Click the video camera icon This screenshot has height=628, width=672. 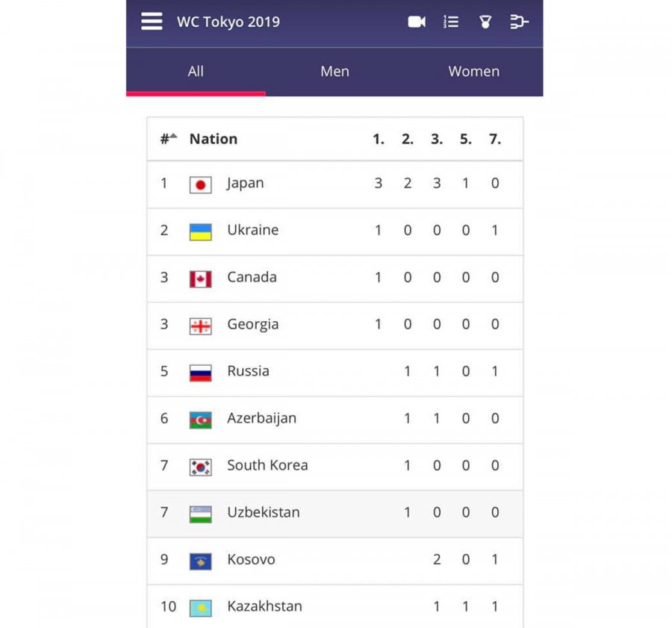417,22
